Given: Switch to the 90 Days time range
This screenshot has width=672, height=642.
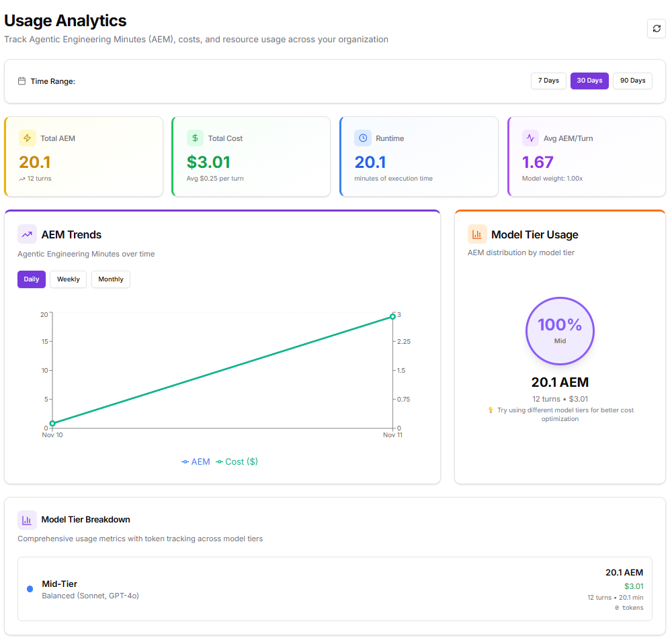Looking at the screenshot, I should [632, 80].
